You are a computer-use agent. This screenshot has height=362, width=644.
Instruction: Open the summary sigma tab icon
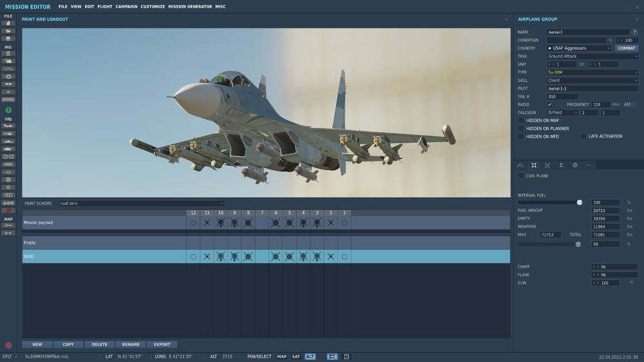pyautogui.click(x=561, y=165)
